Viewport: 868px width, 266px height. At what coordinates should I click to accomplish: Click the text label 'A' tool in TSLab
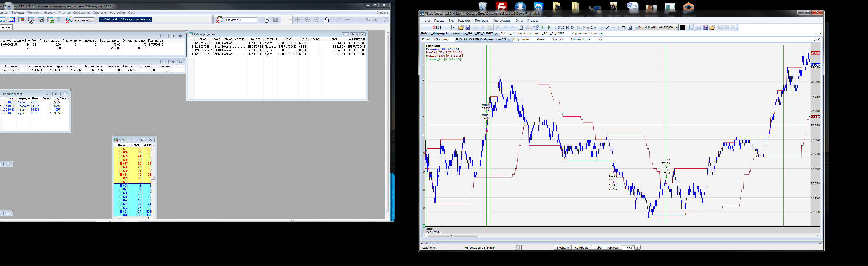630,28
